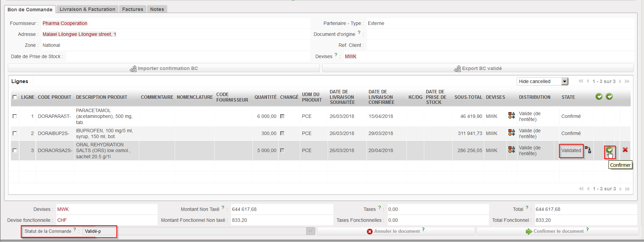Click the first green check icon in table header
Viewport: 644px width, 242px height.
pos(599,97)
